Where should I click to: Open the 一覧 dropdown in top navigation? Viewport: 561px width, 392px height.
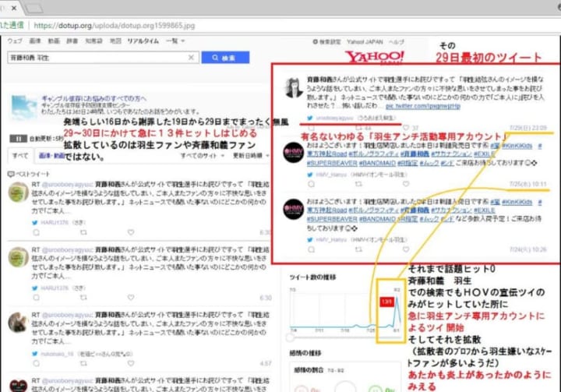174,41
